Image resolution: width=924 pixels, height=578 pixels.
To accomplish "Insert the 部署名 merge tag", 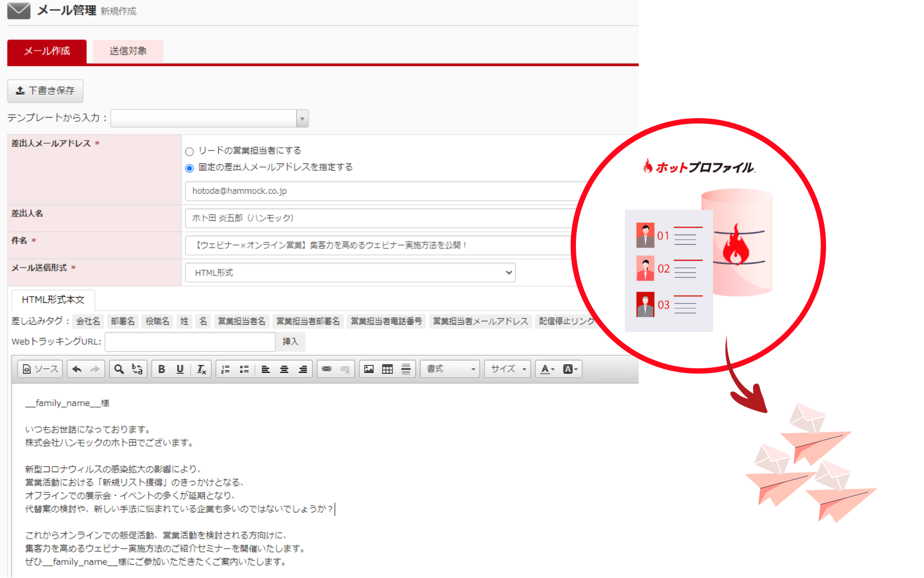I will coord(122,321).
